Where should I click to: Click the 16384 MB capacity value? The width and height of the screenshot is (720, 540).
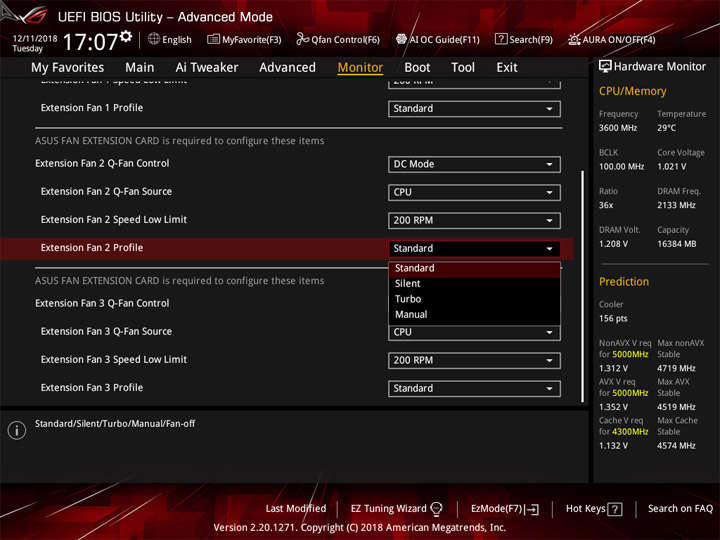(676, 244)
